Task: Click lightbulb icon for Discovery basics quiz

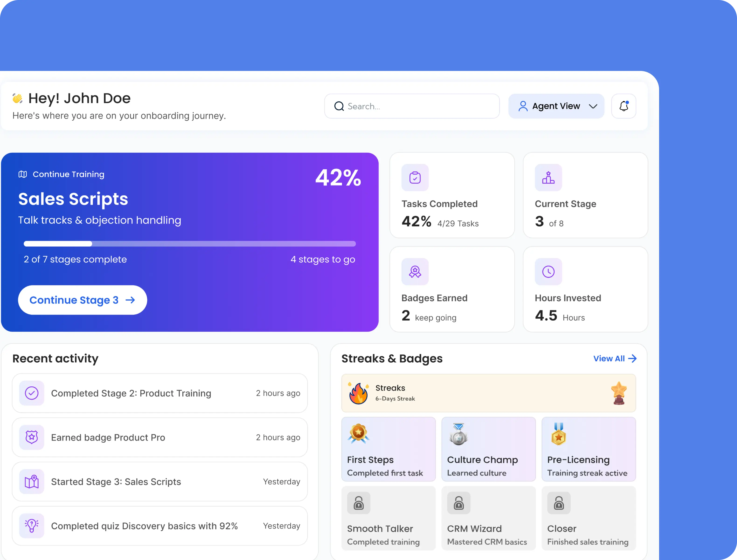Action: click(x=32, y=526)
